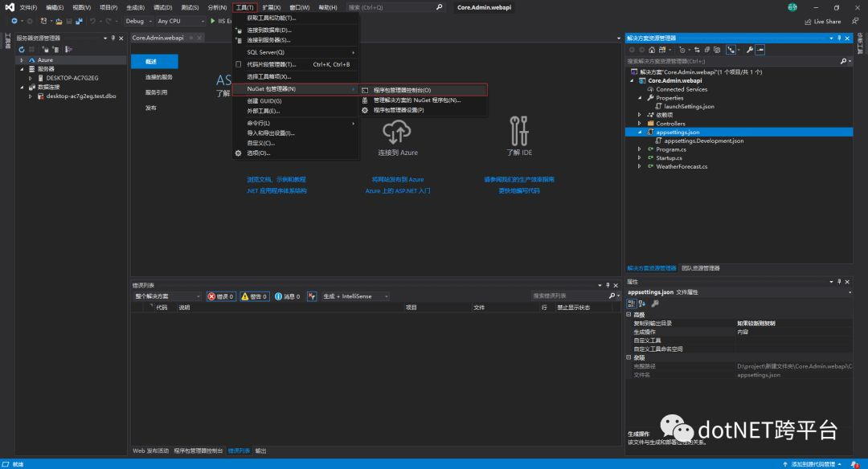Screen dimensions: 868x469
Task: Select 程序包管理器控制台(O) in the NuGet submenu
Action: pos(424,90)
